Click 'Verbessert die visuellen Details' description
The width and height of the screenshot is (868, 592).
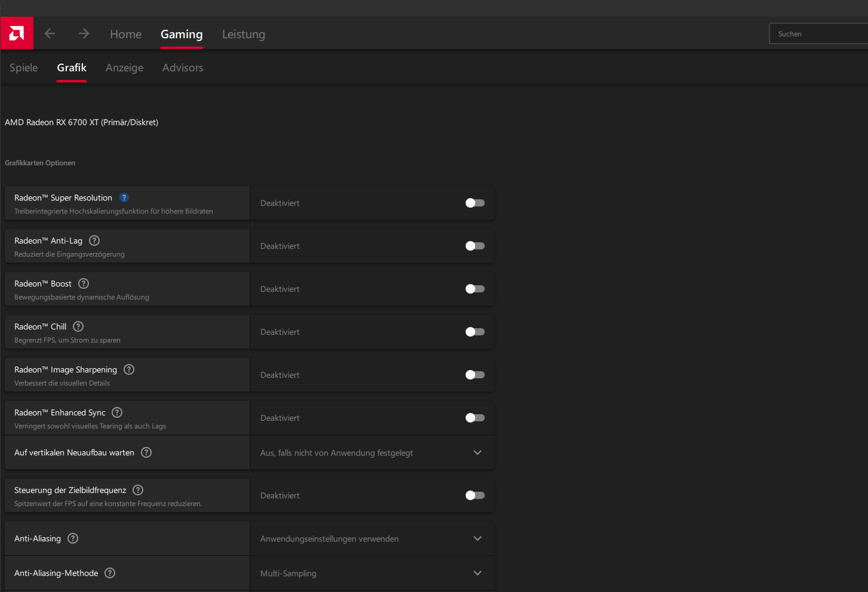62,383
